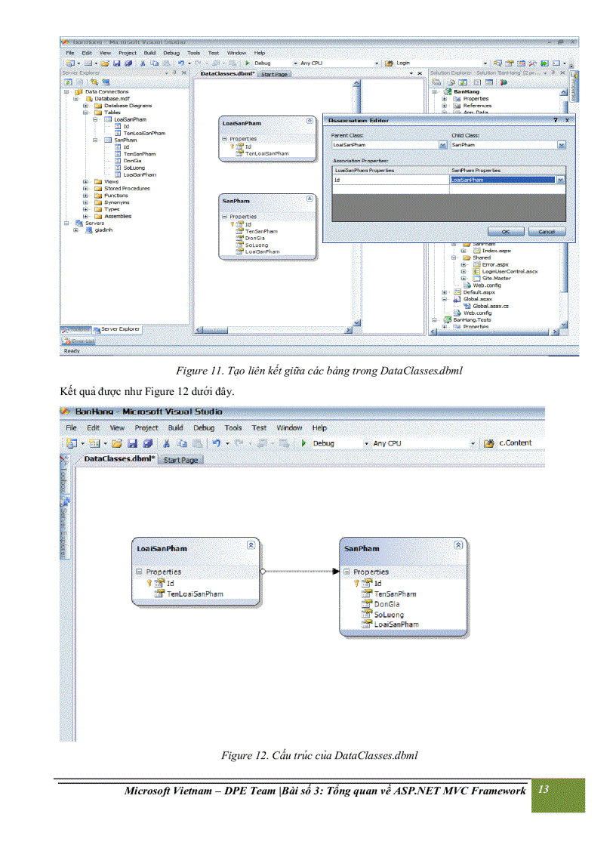Switch to the Start Page tab
This screenshot has width=616, height=848.
point(275,74)
